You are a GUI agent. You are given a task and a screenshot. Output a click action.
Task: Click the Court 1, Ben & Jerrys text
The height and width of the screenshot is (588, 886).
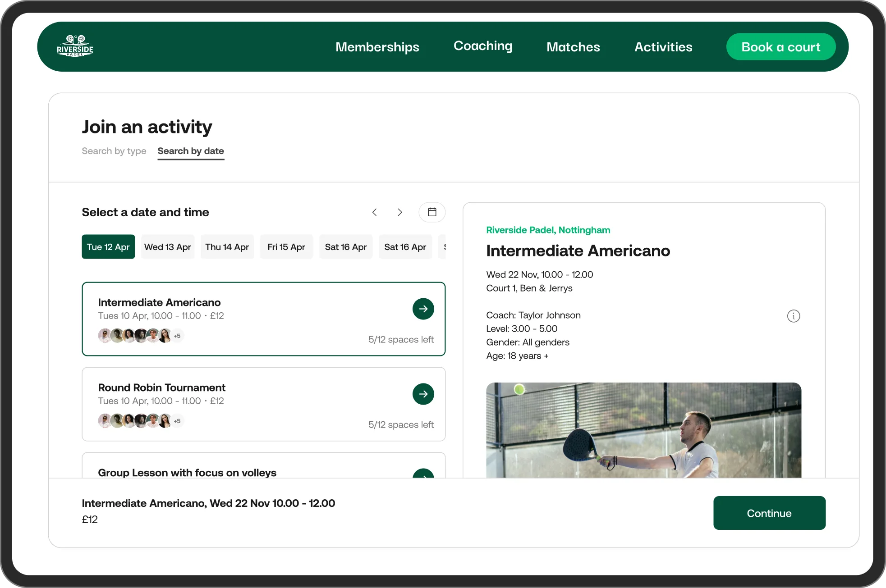[529, 288]
